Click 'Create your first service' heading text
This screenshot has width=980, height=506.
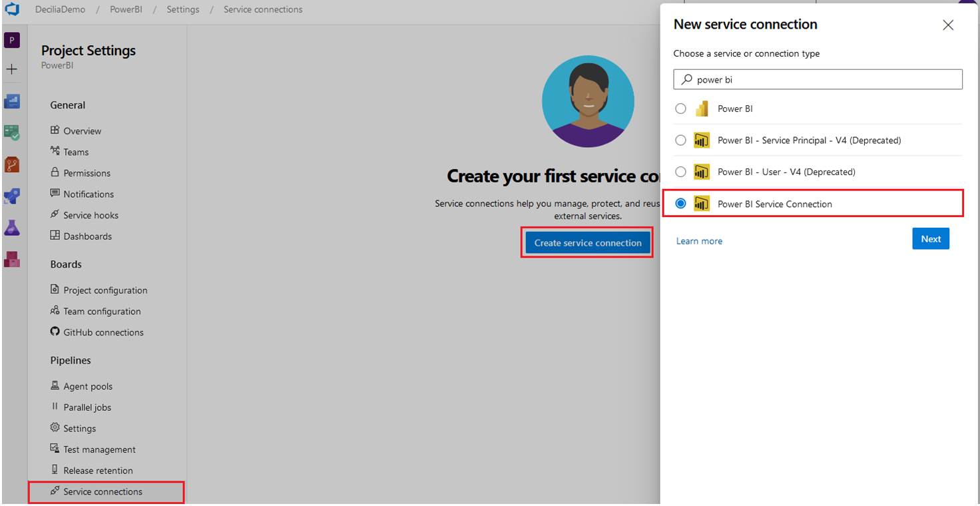coord(553,176)
